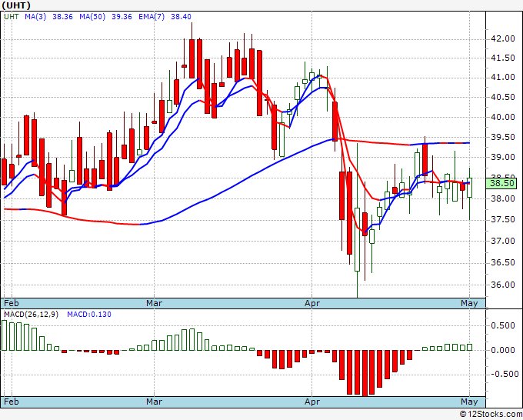Click the 41.50 price axis label
Screen dimensions: 523x420
point(503,58)
